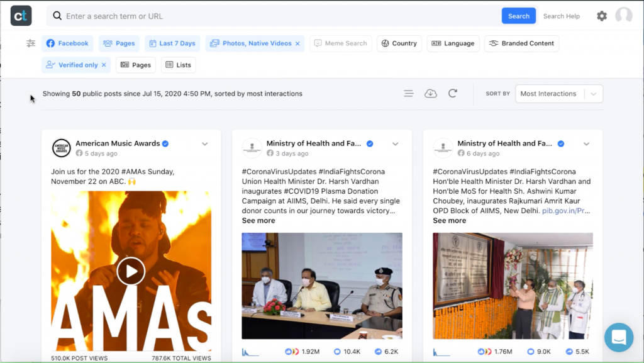Click the reactions icon beside 1.76M
The height and width of the screenshot is (363, 644).
(484, 352)
